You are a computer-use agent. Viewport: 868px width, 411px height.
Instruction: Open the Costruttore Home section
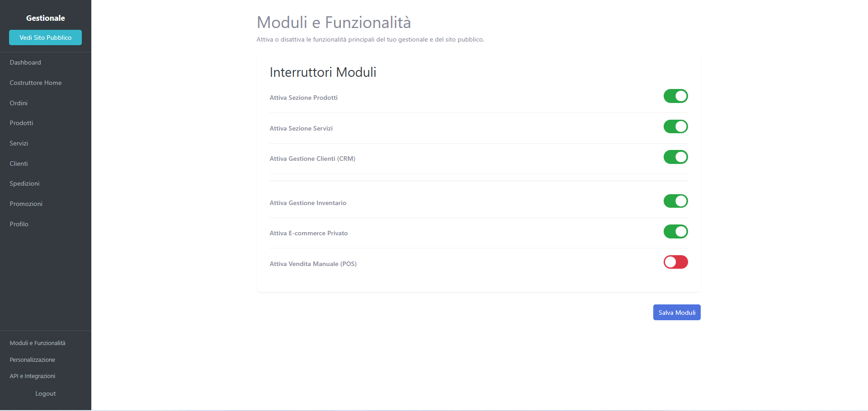(x=36, y=83)
